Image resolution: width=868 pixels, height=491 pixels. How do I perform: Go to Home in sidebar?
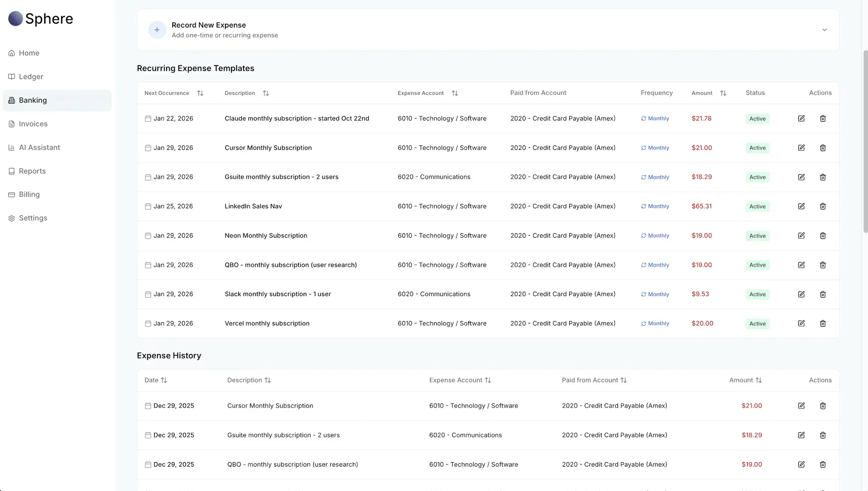coord(57,53)
